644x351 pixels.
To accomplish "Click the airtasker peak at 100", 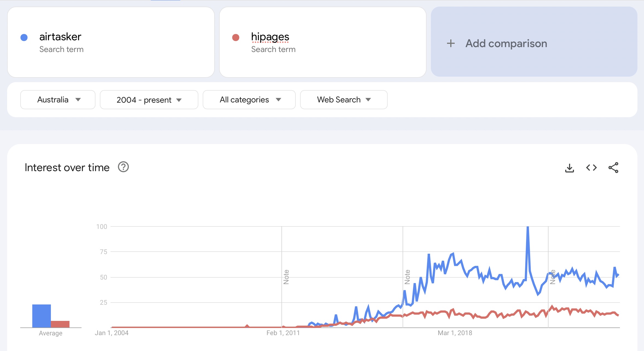I will point(528,227).
